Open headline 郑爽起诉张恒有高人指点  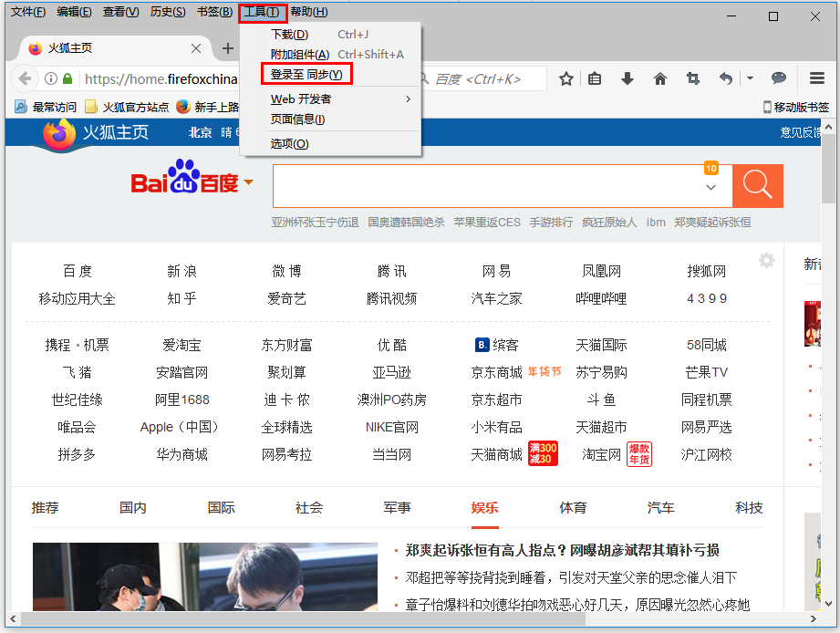[x=562, y=551]
